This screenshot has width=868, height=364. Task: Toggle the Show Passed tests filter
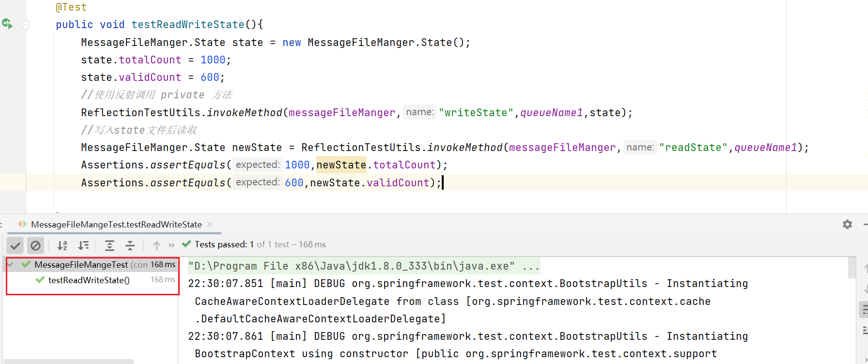coord(15,245)
